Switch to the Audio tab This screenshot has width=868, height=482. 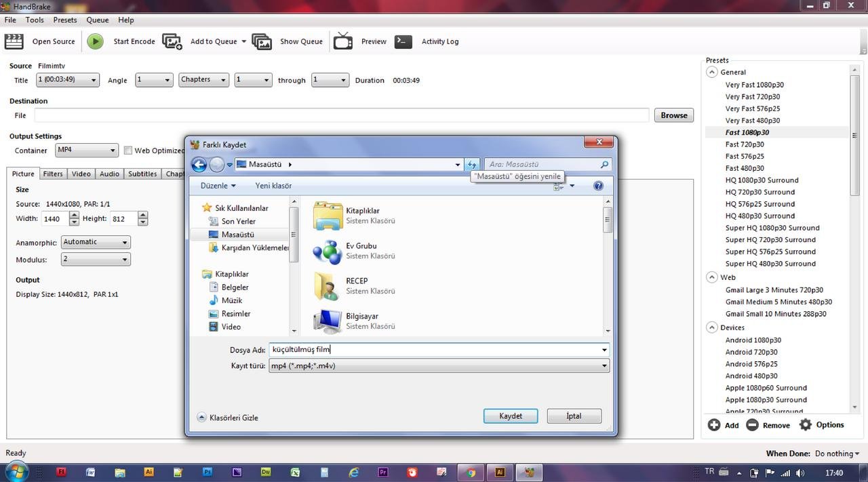[110, 174]
